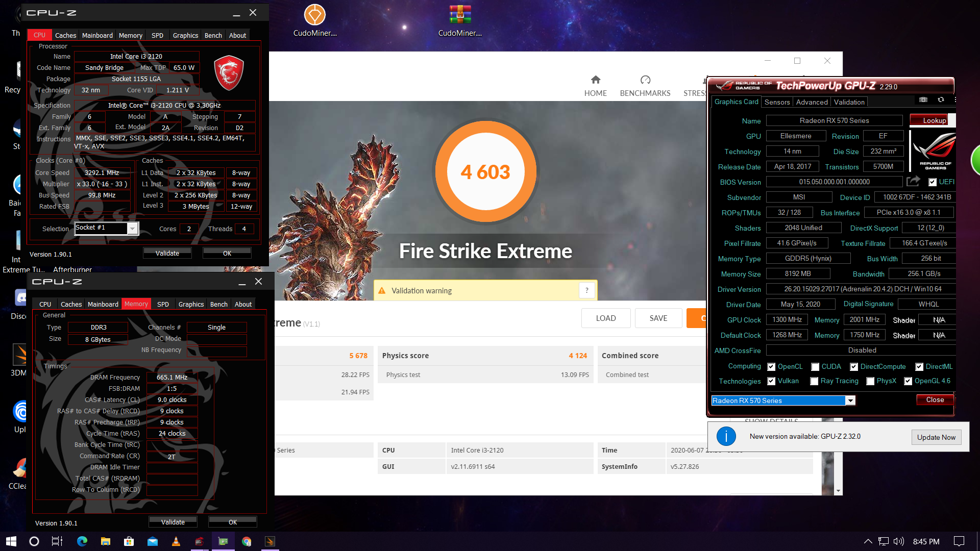Expand the Radeon RX 570 Series GPU selector
This screenshot has height=551, width=980.
(850, 400)
